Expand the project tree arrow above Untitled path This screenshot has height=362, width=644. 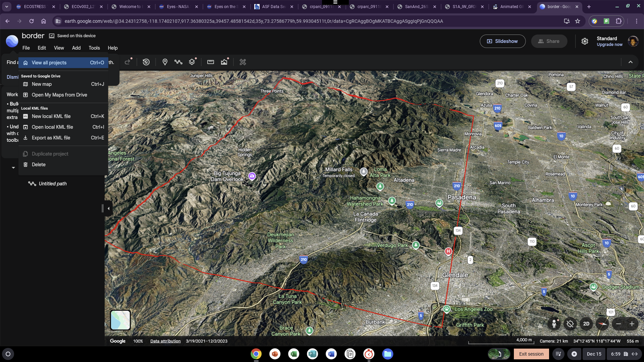coord(13,168)
